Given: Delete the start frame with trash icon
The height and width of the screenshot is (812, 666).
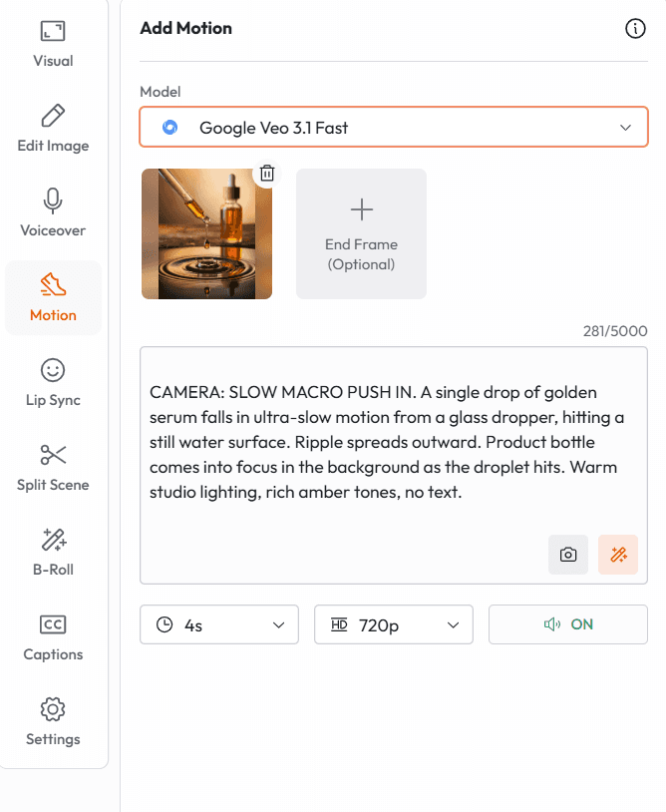Looking at the screenshot, I should (x=267, y=173).
